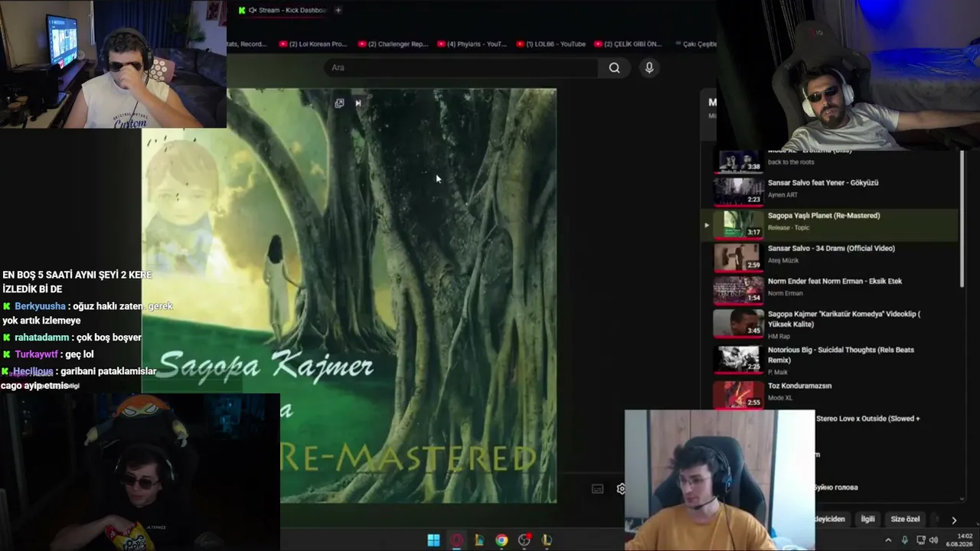
Task: Open the volume control in the tray
Action: point(933,540)
